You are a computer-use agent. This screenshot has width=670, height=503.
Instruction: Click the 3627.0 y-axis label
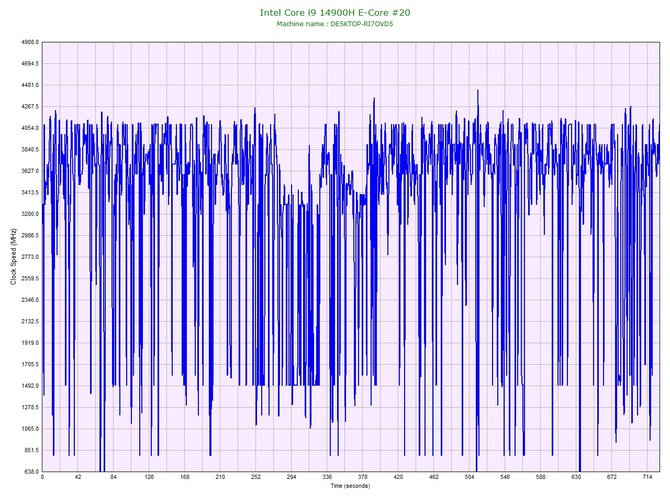point(30,171)
